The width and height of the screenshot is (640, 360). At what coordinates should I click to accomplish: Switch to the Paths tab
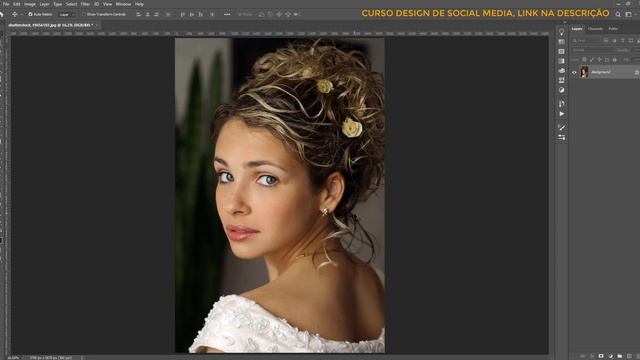pos(613,29)
